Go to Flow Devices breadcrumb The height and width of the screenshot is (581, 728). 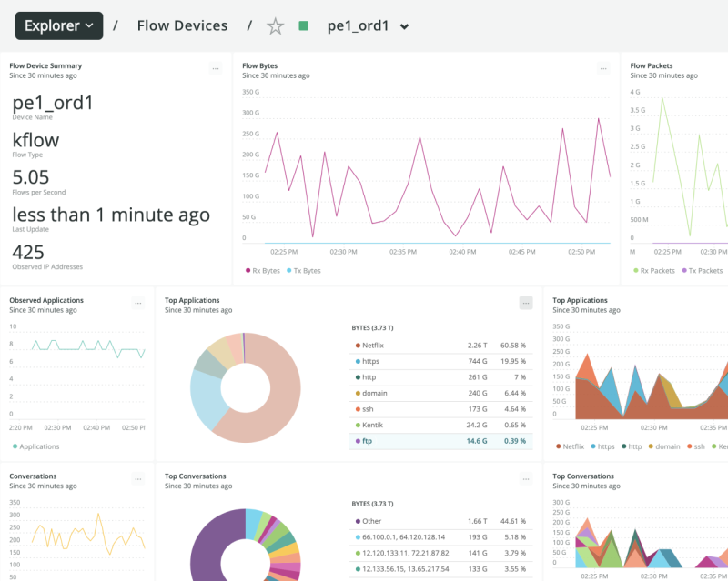182,26
